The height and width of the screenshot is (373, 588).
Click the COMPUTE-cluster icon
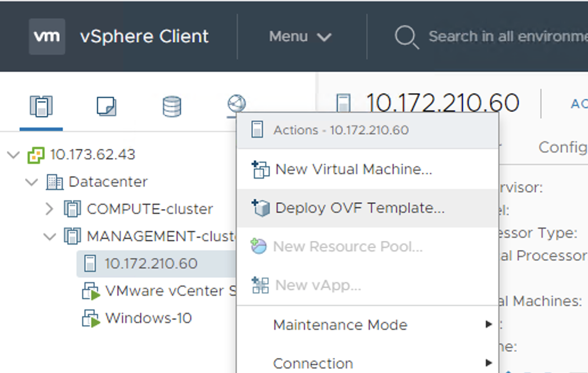pyautogui.click(x=72, y=209)
